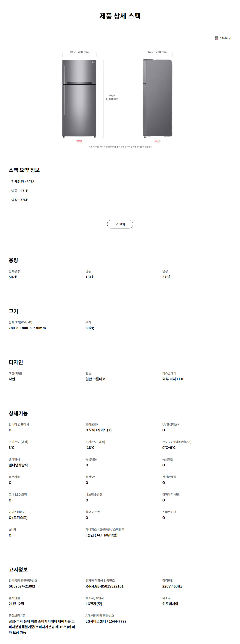The height and width of the screenshot is (644, 240).
Task: Click the printer icon
Action: 216,38
